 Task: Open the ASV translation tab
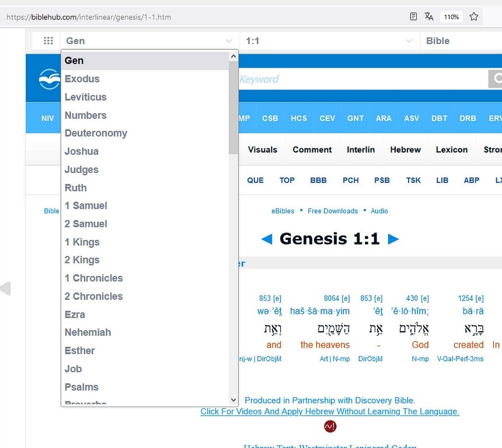point(412,118)
